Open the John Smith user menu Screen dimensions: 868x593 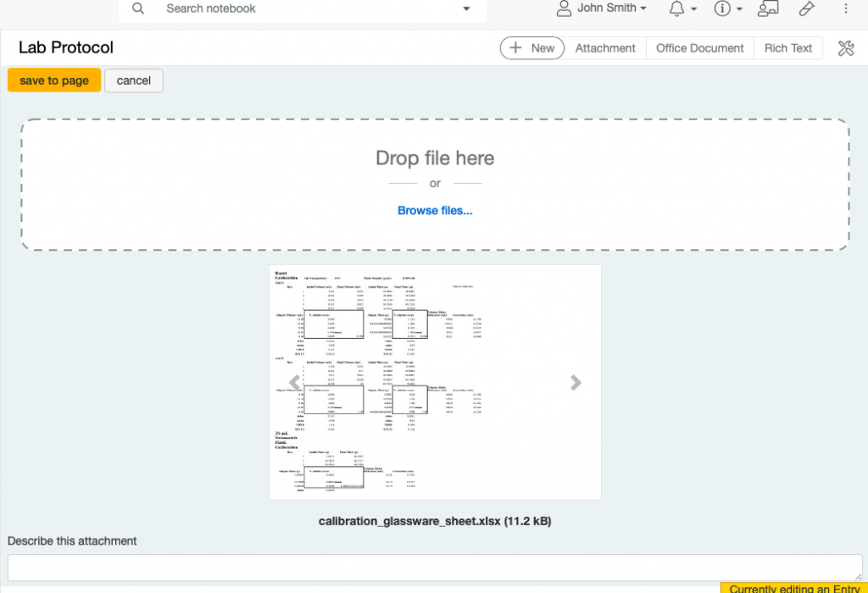[x=601, y=8]
